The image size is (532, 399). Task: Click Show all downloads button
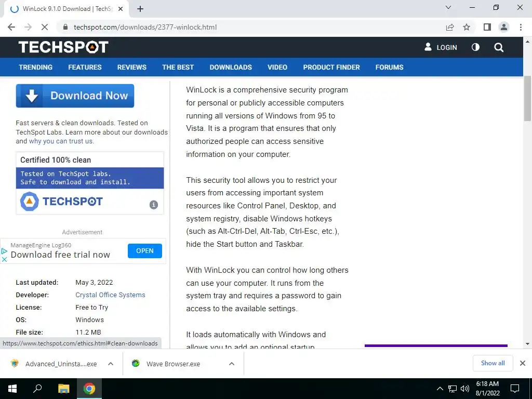pos(493,363)
